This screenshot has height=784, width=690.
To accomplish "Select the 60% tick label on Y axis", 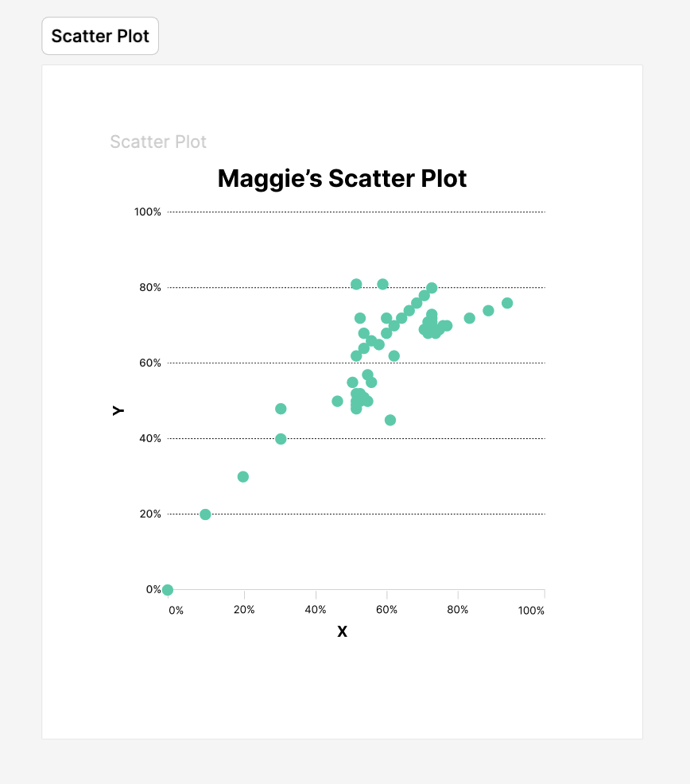I will coord(151,363).
